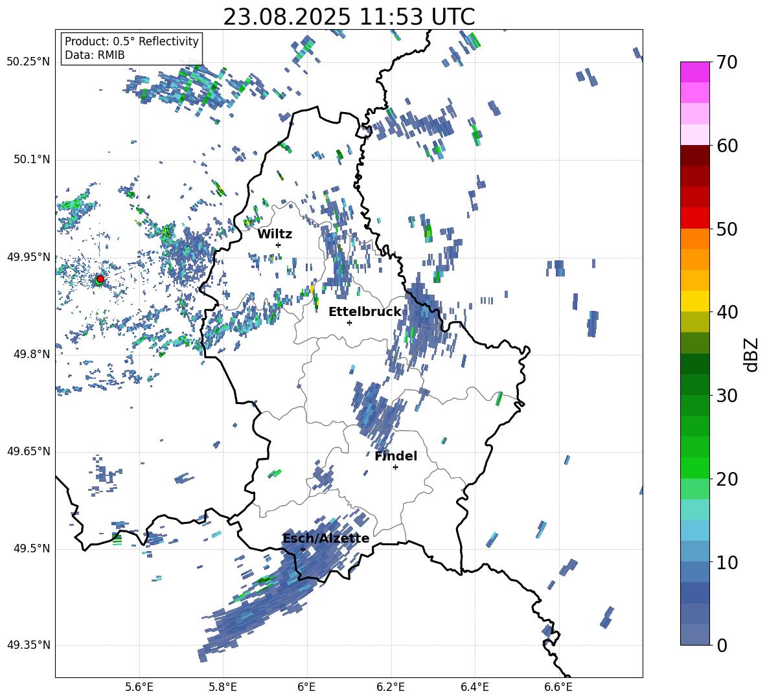Click the cross marker below Ettelbruck
Image resolution: width=767 pixels, height=700 pixels.
point(349,322)
